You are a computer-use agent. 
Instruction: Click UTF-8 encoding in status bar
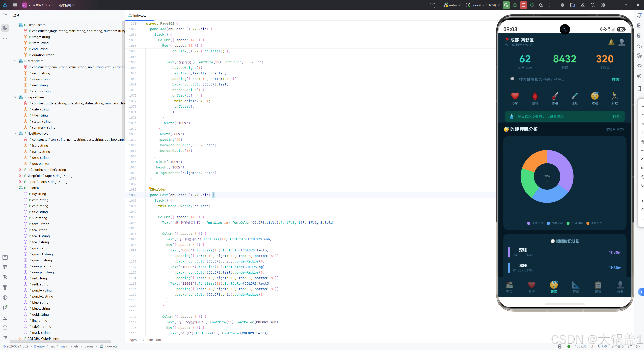pyautogui.click(x=602, y=346)
